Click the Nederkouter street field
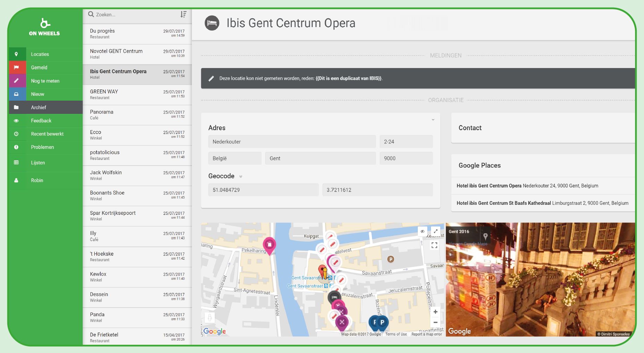This screenshot has height=353, width=644. (x=292, y=142)
